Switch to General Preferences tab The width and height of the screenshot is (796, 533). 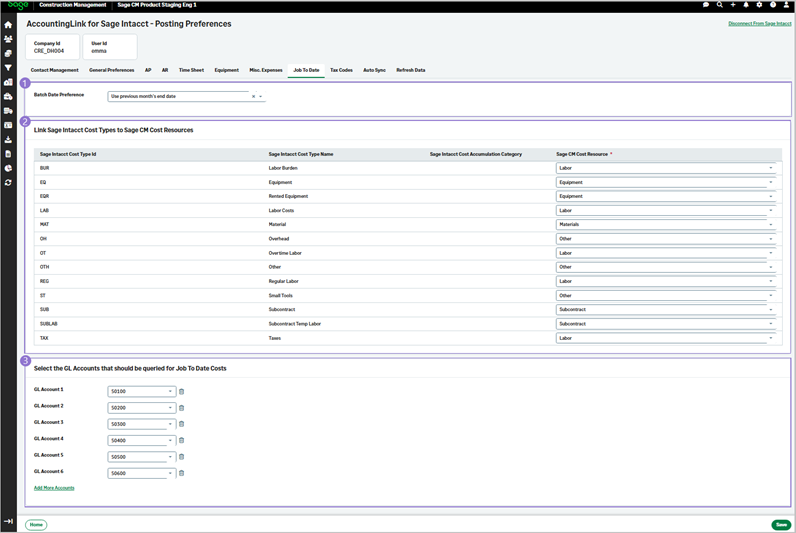[112, 70]
